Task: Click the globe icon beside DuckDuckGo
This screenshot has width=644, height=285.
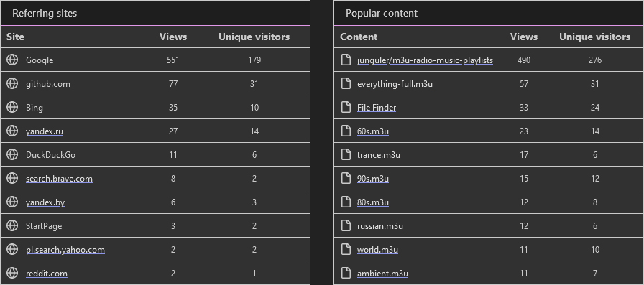Action: [x=12, y=154]
